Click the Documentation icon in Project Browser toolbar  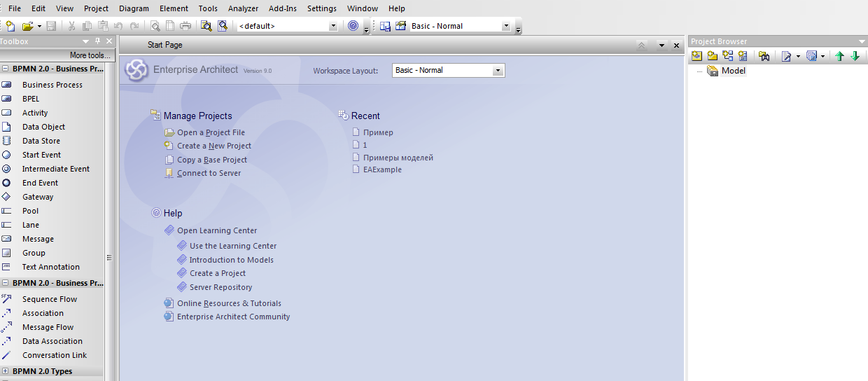786,56
